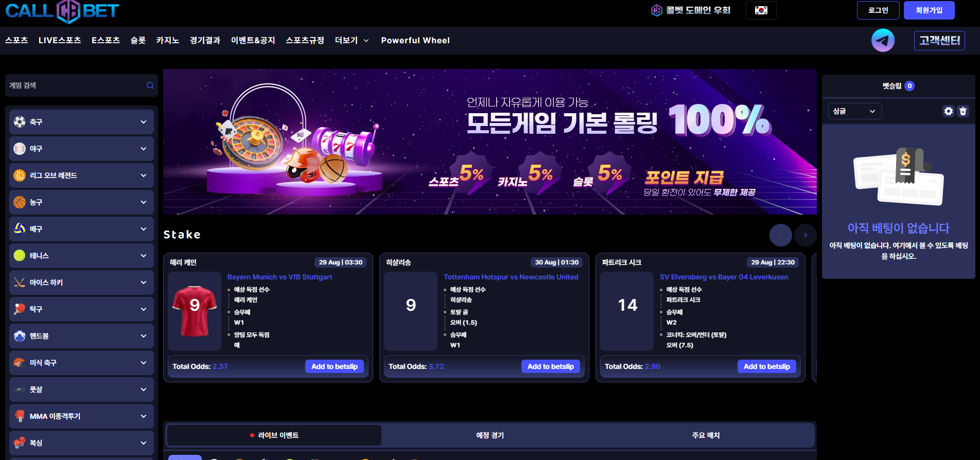Click the 게임 검색 search field

pos(81,85)
